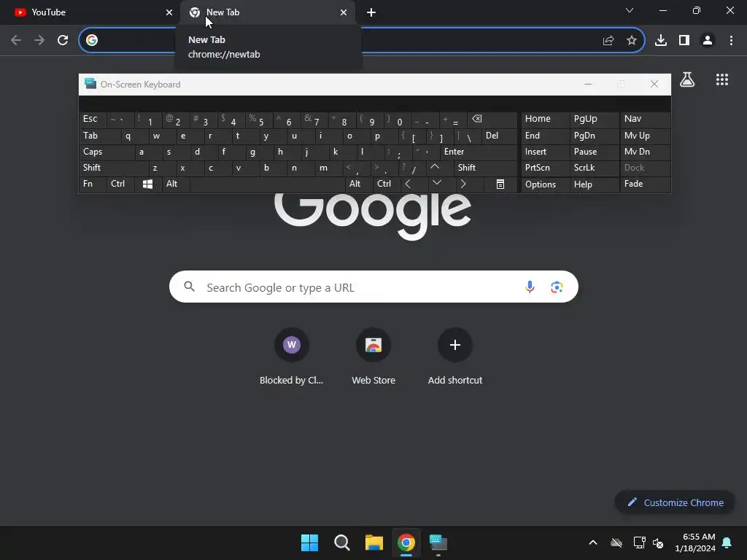
Task: Click the context menu key on On-Screen Keyboard
Action: [x=500, y=184]
